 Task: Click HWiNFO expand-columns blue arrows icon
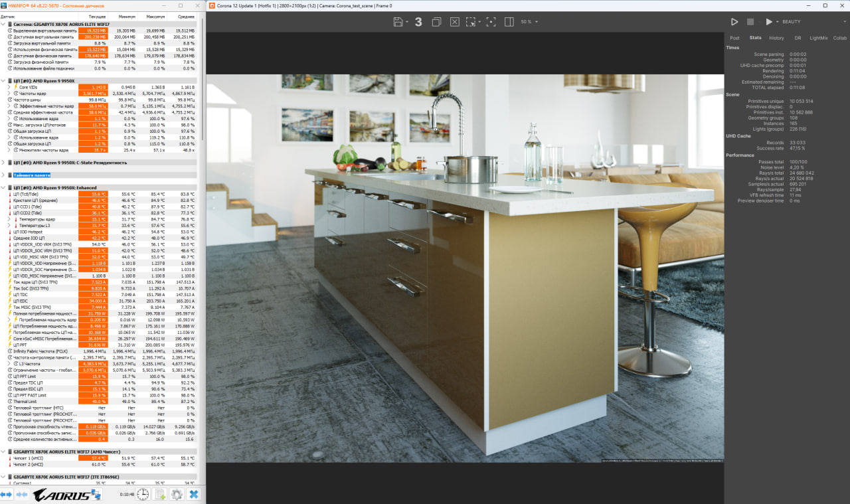(x=6, y=494)
